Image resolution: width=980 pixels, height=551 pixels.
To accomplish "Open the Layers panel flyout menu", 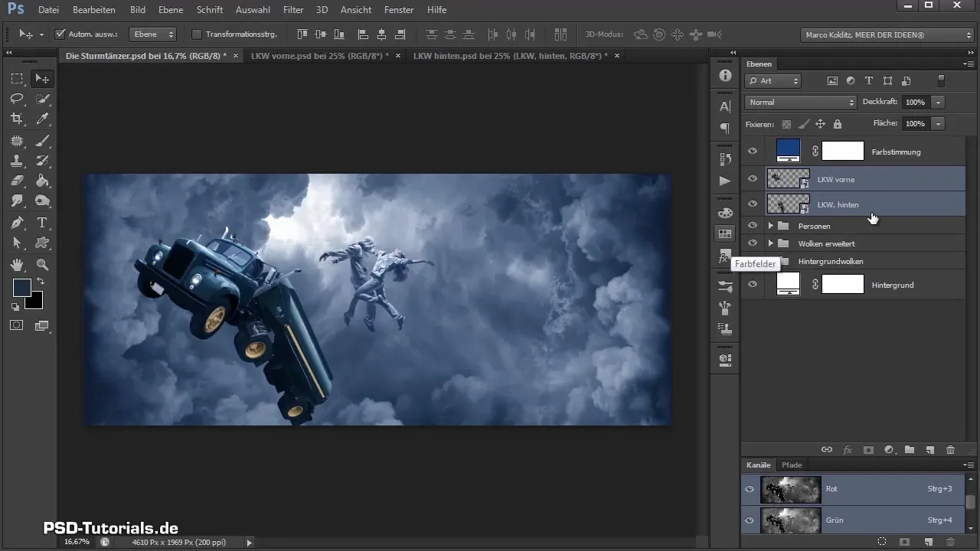I will [x=968, y=64].
